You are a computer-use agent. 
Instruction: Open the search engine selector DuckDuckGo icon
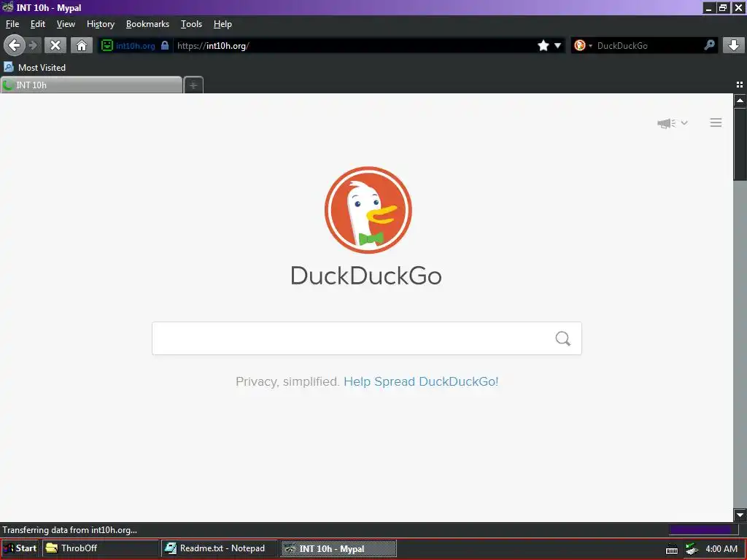580,46
